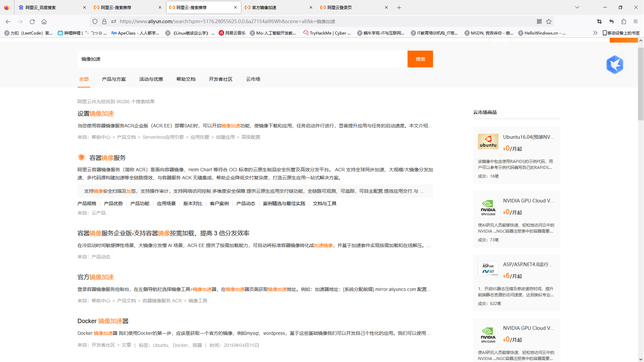Open the 哔哩哔哩 bookmark
This screenshot has width=644, height=362.
(x=82, y=33)
